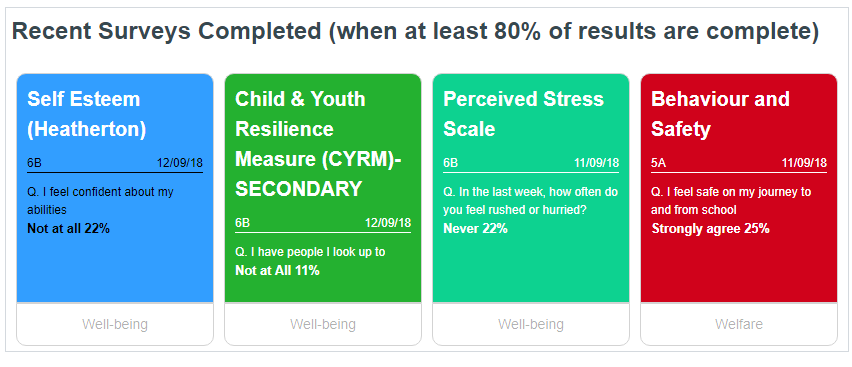Click Well-being footer under CYRM card

pos(323,325)
